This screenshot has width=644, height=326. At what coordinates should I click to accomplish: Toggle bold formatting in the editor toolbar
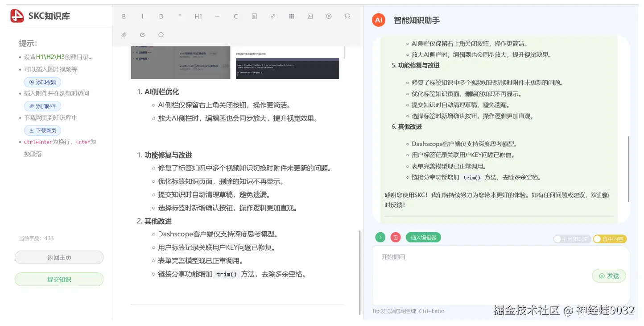coord(124,16)
